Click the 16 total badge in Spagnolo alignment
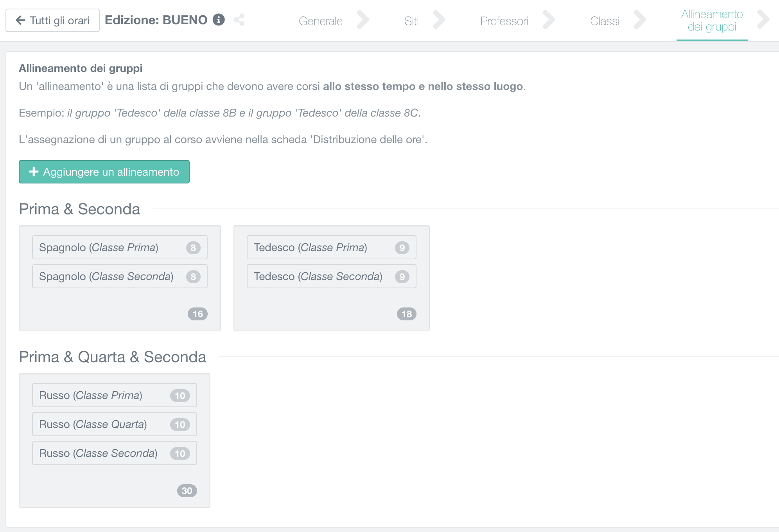Viewport: 779px width, 532px height. click(197, 314)
